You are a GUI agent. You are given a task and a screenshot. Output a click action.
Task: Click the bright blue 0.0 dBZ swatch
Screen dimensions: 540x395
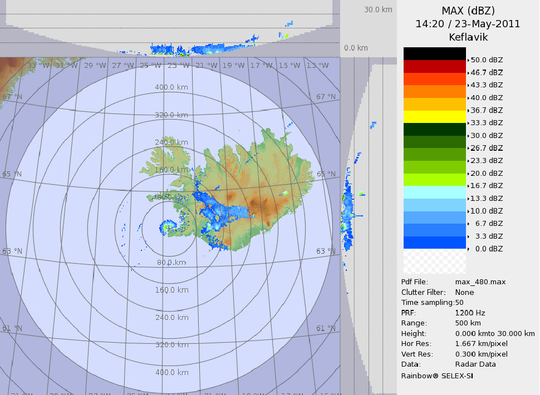point(435,242)
